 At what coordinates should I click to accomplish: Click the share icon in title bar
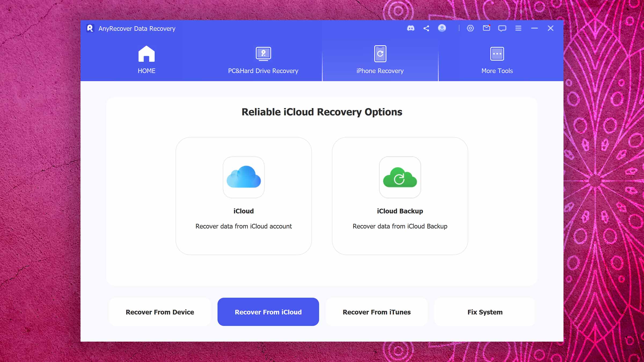(426, 28)
